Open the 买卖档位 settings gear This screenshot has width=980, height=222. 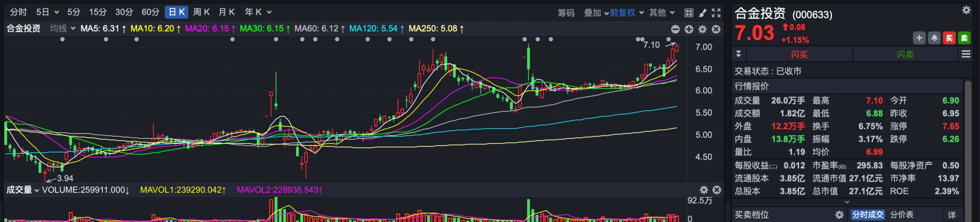(839, 215)
